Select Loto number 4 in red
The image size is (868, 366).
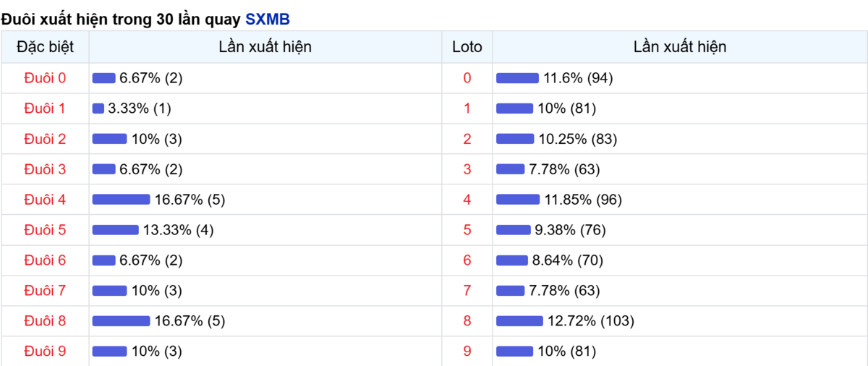click(467, 200)
